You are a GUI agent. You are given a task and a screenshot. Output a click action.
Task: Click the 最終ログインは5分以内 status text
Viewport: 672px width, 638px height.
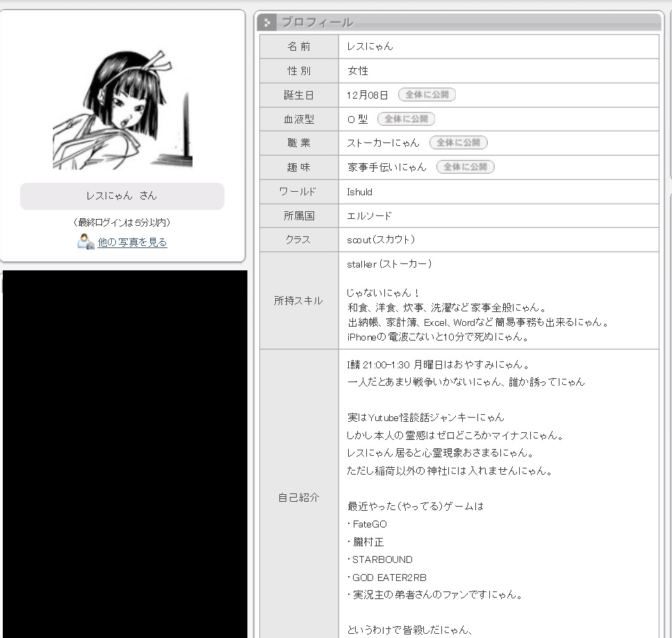coord(122,222)
